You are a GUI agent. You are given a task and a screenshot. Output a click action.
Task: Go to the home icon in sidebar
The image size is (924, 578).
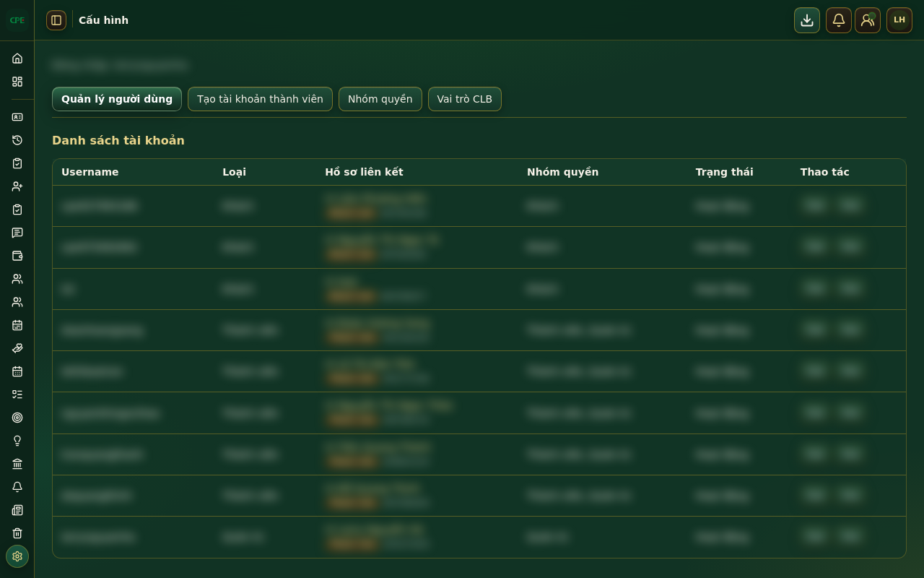click(17, 59)
